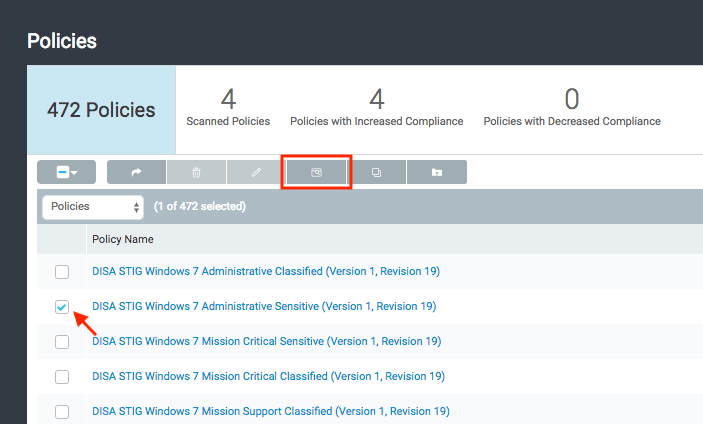Click the pencil edit icon
The width and height of the screenshot is (703, 424).
tap(256, 173)
